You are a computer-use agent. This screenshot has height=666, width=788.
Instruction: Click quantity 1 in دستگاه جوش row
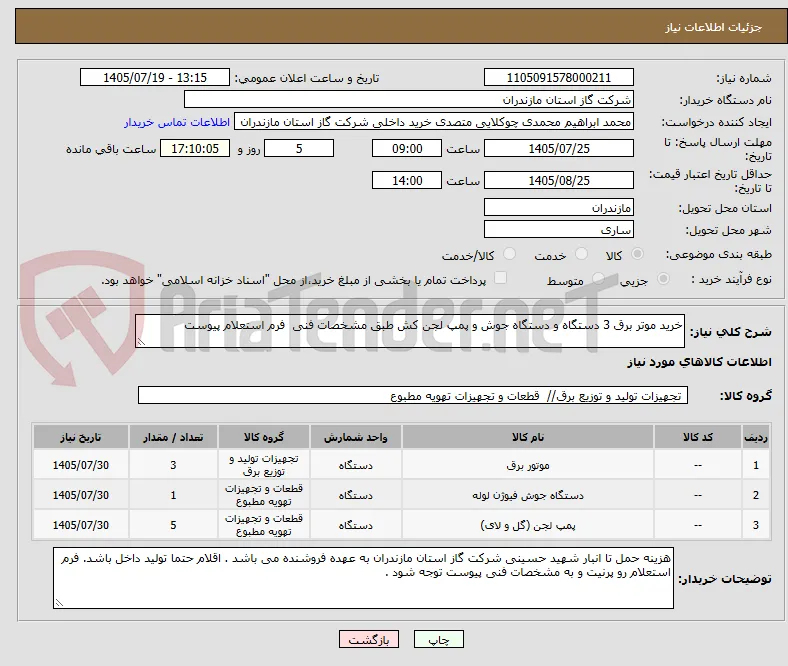tap(173, 495)
